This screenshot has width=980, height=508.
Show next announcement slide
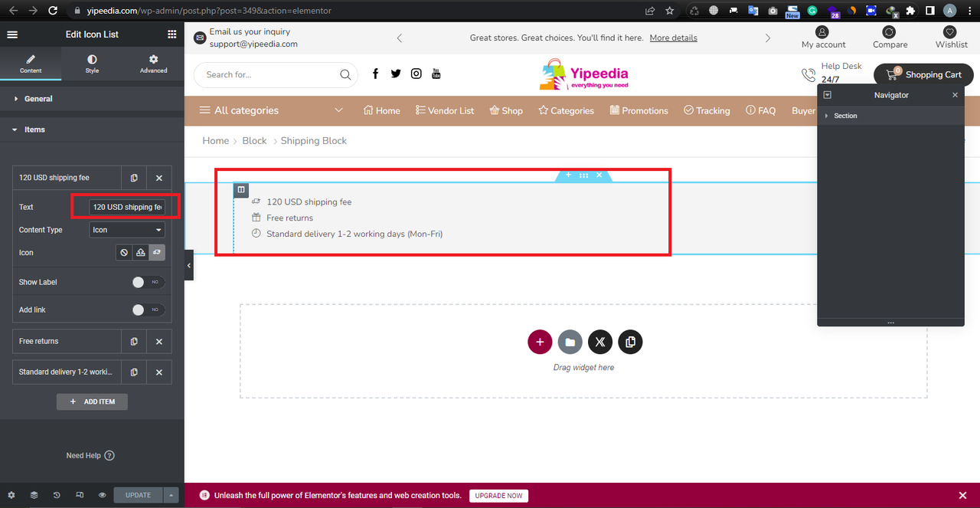pyautogui.click(x=768, y=38)
